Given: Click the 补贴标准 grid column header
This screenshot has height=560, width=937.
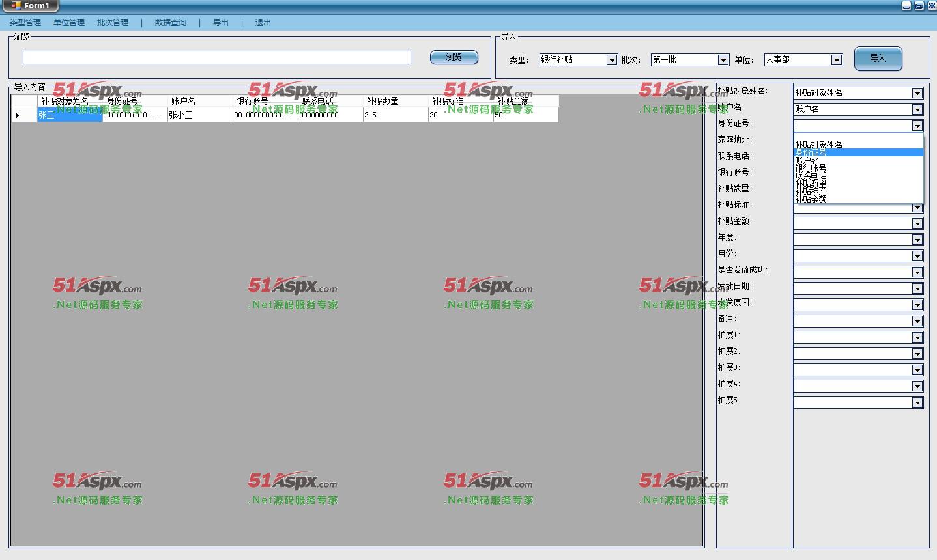Looking at the screenshot, I should 461,101.
